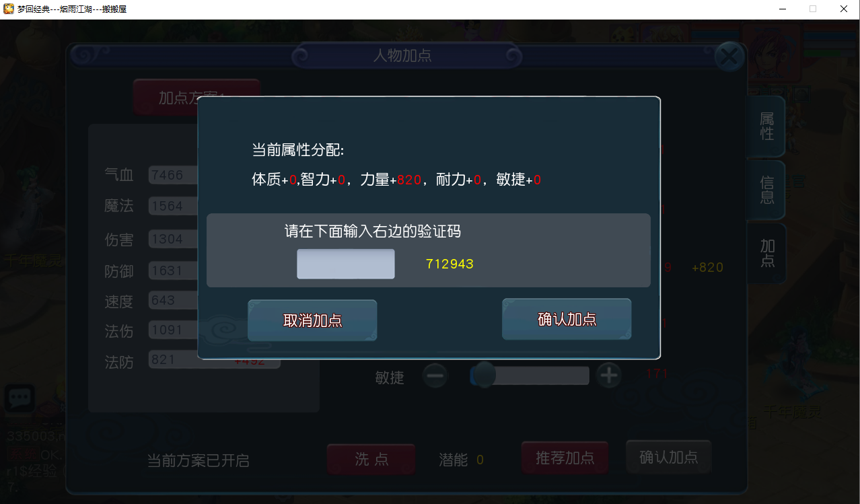This screenshot has width=860, height=504.
Task: Click the 气血 value field showing 7466
Action: pyautogui.click(x=174, y=175)
